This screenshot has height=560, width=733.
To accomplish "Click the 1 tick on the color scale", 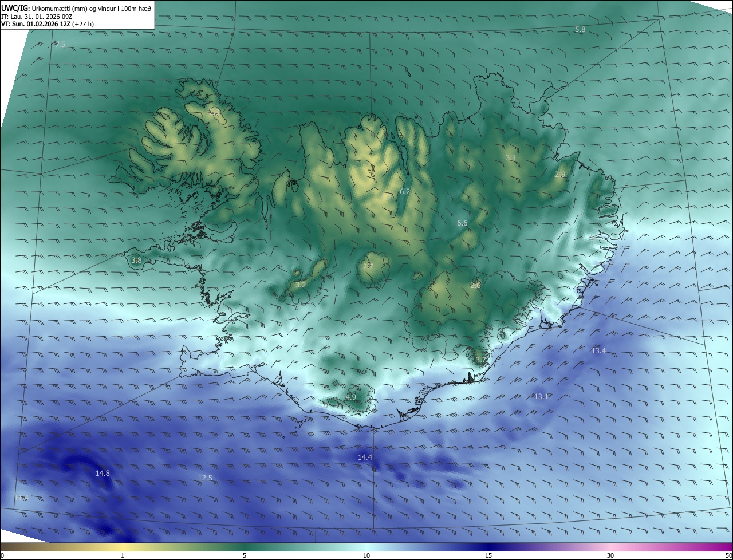I will (x=123, y=555).
